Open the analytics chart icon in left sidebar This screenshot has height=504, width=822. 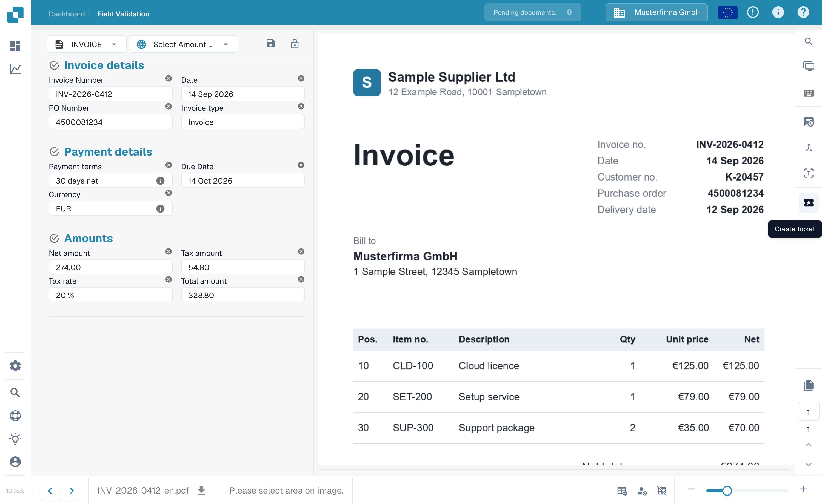tap(15, 69)
